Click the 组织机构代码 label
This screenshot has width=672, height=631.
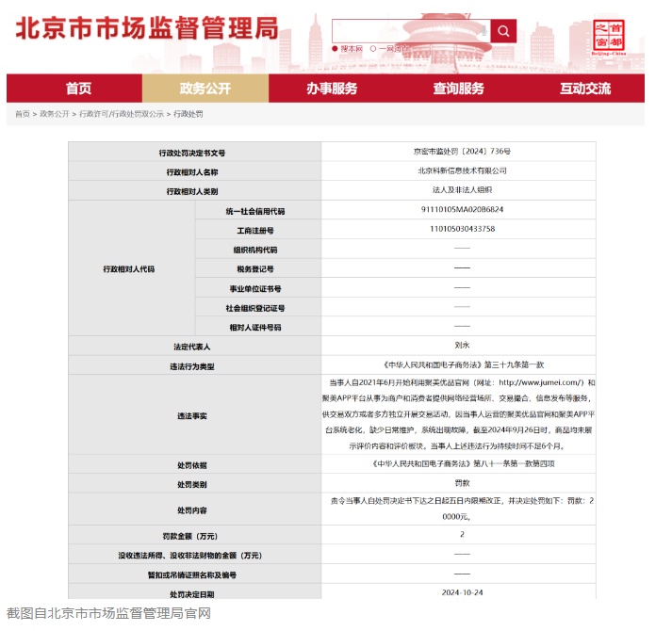tap(255, 250)
